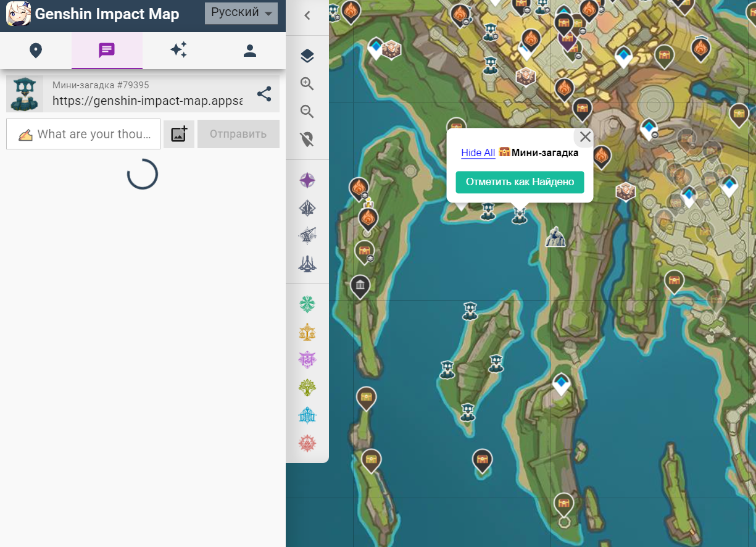The width and height of the screenshot is (756, 547).
Task: Click the Отправить send button
Action: pos(238,134)
